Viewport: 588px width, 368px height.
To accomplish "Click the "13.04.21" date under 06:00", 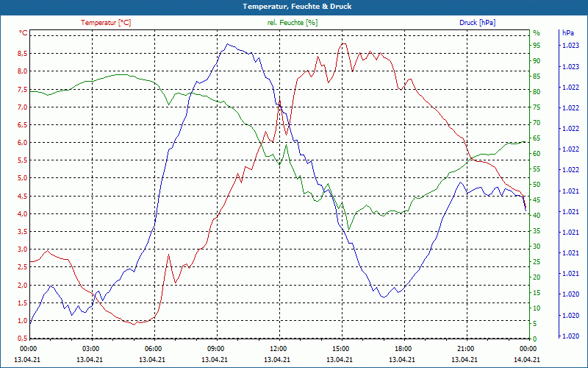I will 152,359.
